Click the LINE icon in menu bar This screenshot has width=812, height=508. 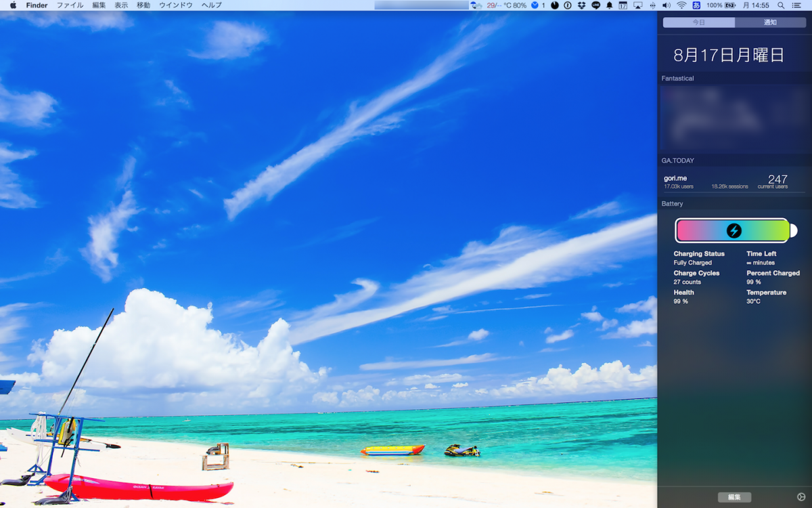tap(595, 5)
